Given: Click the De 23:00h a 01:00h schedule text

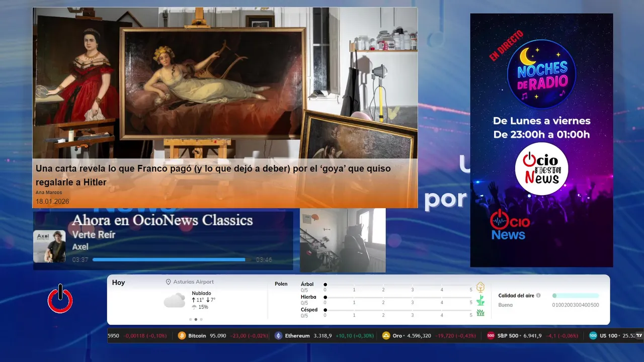Looking at the screenshot, I should pyautogui.click(x=541, y=135).
